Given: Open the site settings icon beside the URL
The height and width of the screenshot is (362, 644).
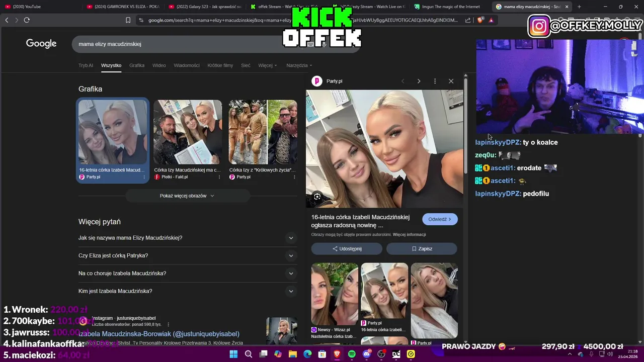Looking at the screenshot, I should 141,20.
